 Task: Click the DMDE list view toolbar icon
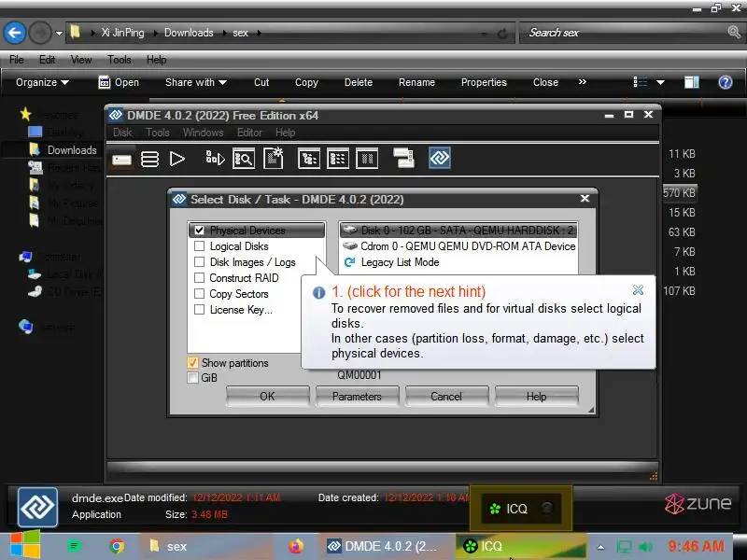pyautogui.click(x=338, y=159)
